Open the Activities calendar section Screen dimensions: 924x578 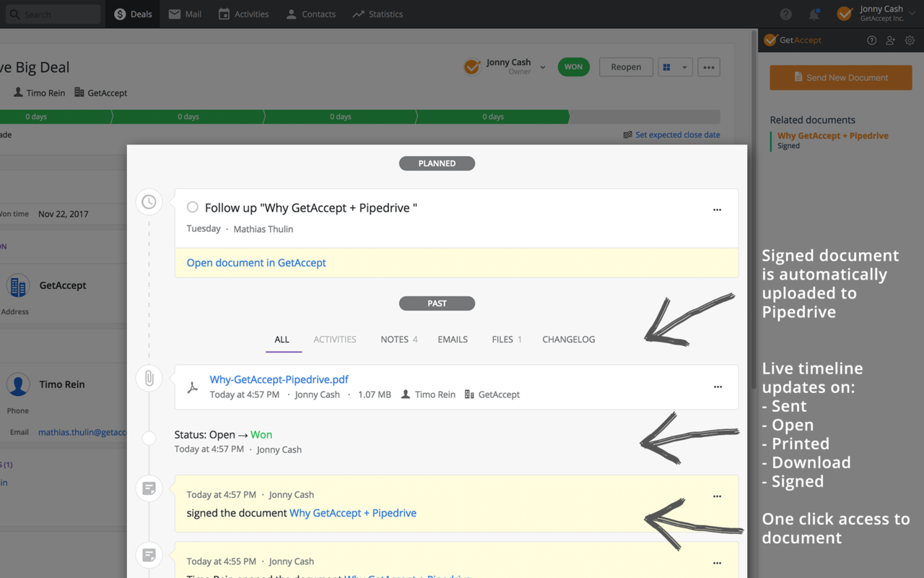tap(243, 14)
